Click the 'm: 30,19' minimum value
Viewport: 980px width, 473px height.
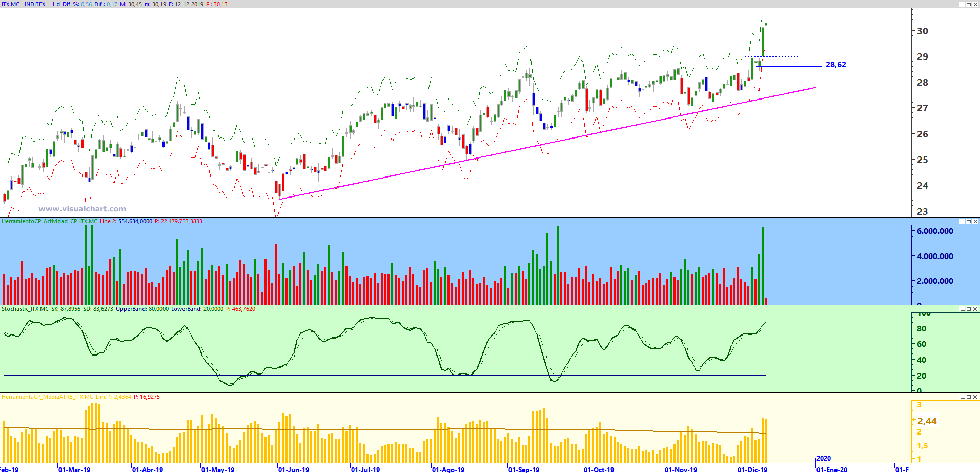(155, 4)
